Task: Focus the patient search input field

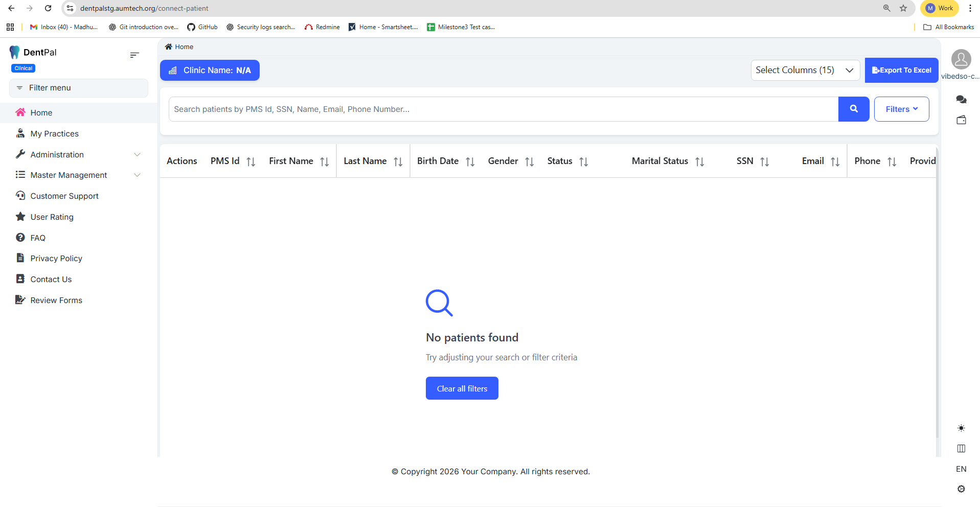Action: pos(503,109)
